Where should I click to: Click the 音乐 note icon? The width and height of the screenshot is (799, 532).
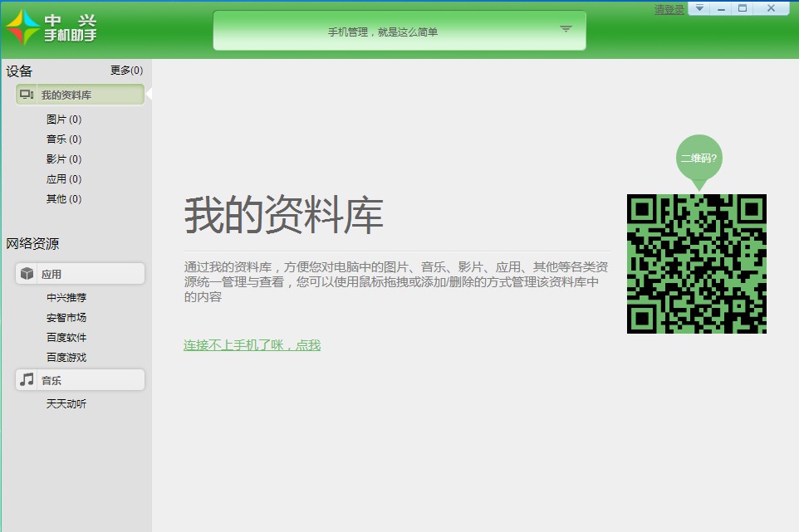[27, 379]
